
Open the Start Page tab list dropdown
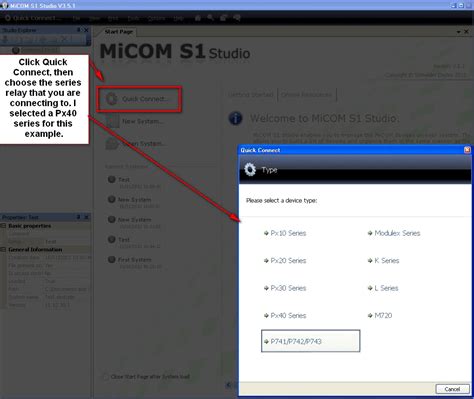point(459,32)
